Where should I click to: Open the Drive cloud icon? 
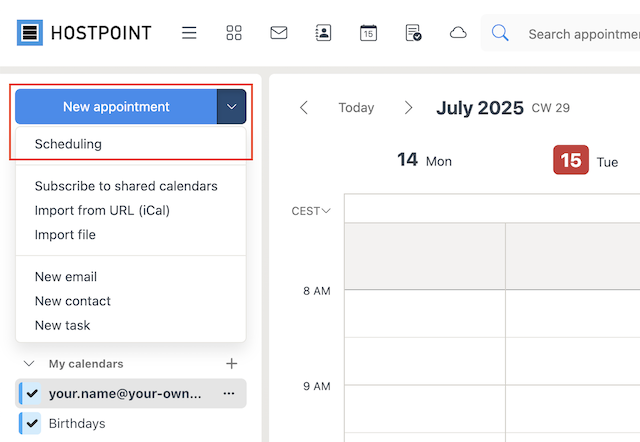[x=458, y=33]
